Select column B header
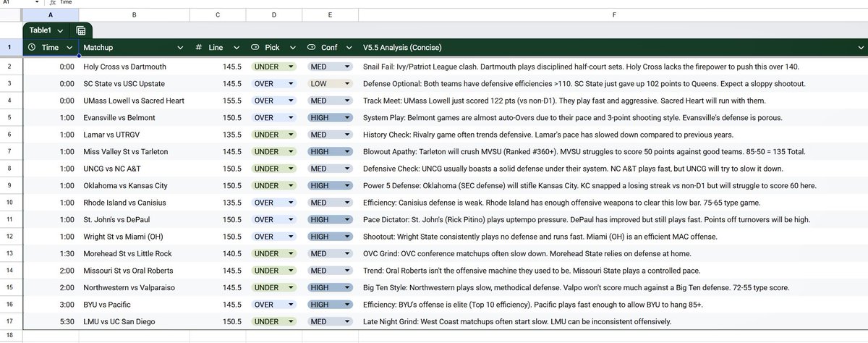This screenshot has width=868, height=343. [135, 14]
